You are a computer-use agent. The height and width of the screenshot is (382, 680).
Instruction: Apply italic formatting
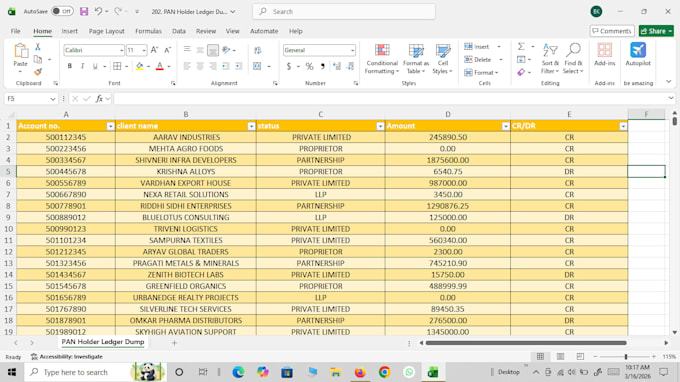pos(82,66)
